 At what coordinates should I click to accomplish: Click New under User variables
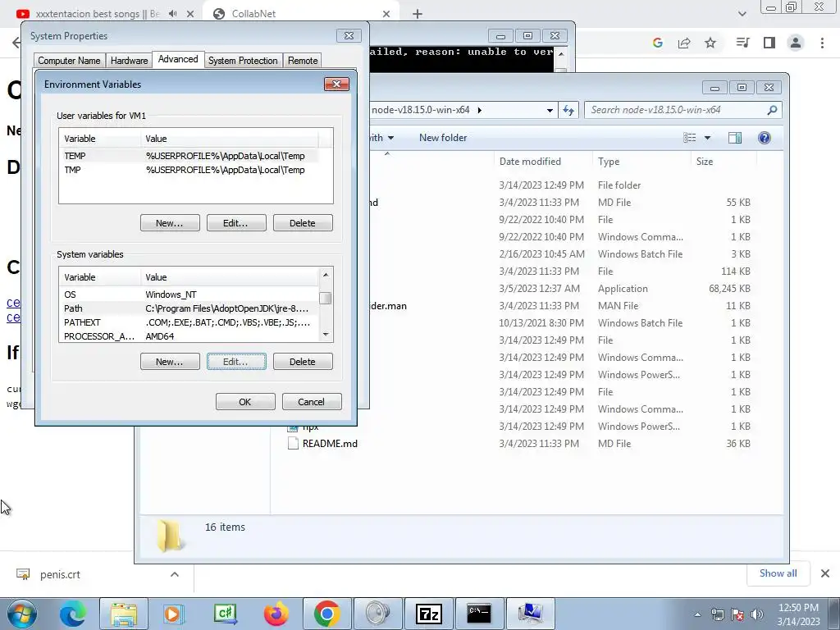coord(170,223)
